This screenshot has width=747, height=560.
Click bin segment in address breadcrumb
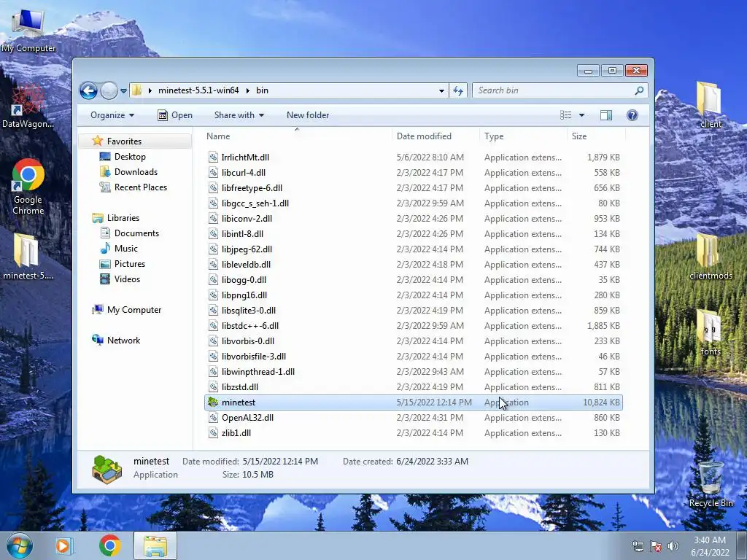[262, 90]
